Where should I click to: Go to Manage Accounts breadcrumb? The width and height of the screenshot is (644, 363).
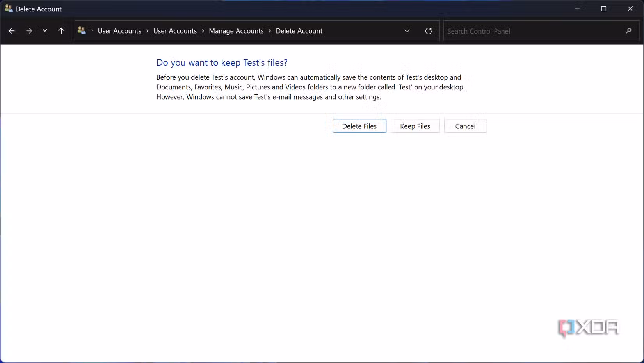(x=236, y=31)
